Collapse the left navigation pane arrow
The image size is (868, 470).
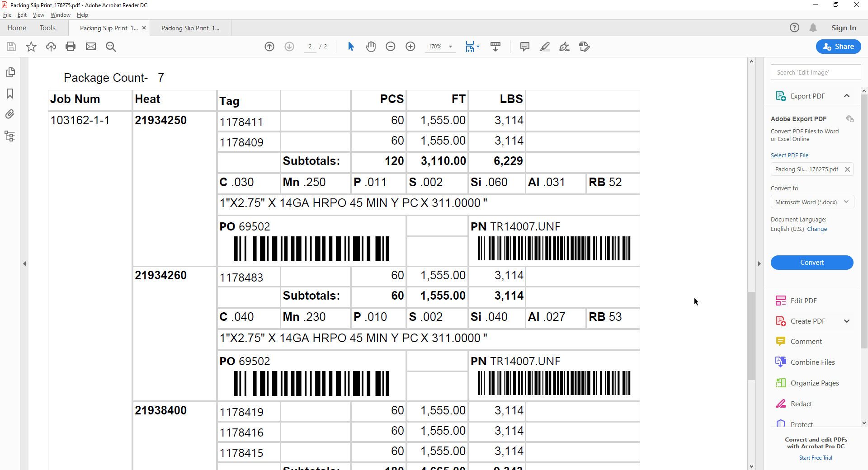(24, 263)
